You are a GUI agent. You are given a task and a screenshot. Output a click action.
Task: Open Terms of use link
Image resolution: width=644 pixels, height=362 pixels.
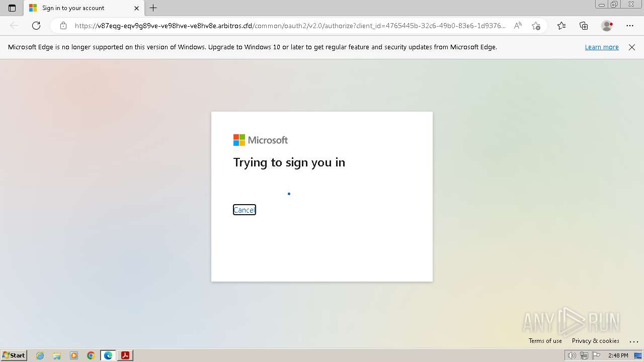click(545, 341)
